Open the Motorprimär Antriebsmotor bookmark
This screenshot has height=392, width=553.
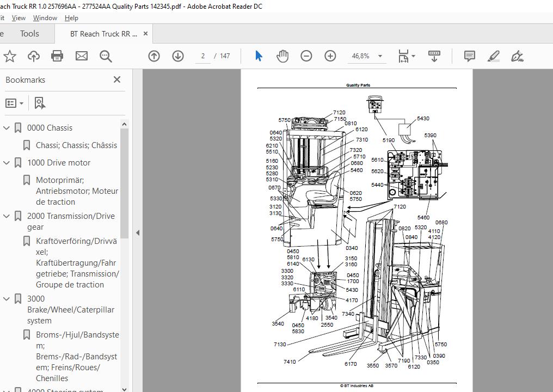77,191
